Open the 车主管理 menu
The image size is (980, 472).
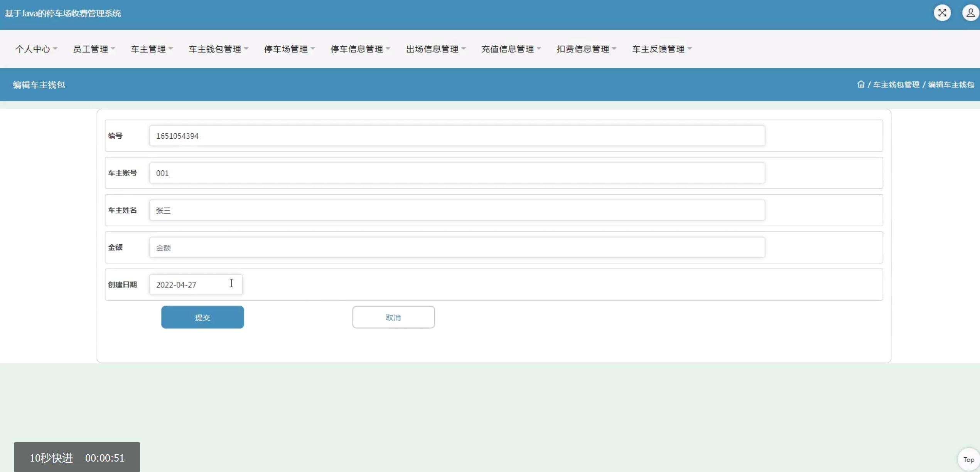click(x=152, y=49)
